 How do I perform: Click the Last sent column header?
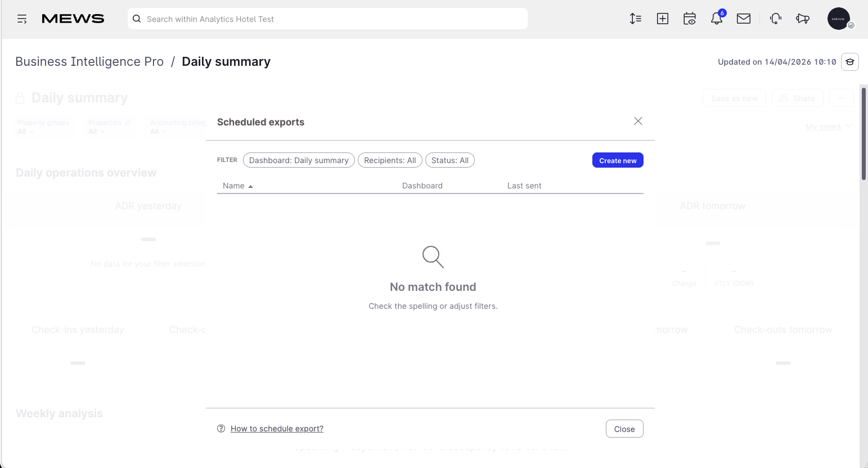pos(524,186)
